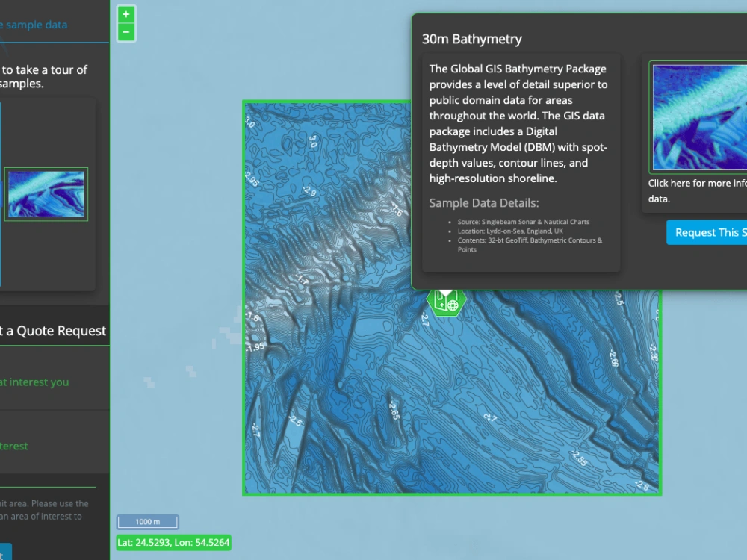
Task: Click the 1000 m scale bar
Action: click(x=148, y=522)
